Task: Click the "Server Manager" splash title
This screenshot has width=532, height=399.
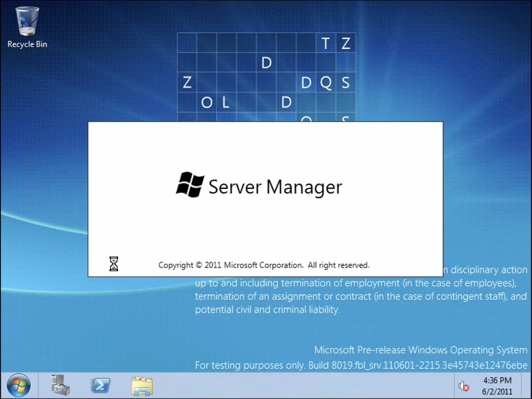Action: coord(275,187)
